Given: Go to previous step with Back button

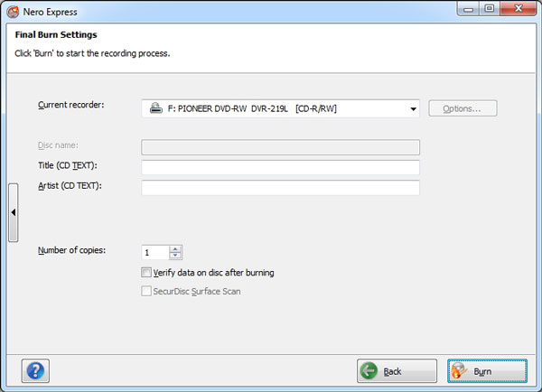Looking at the screenshot, I should pyautogui.click(x=397, y=371).
